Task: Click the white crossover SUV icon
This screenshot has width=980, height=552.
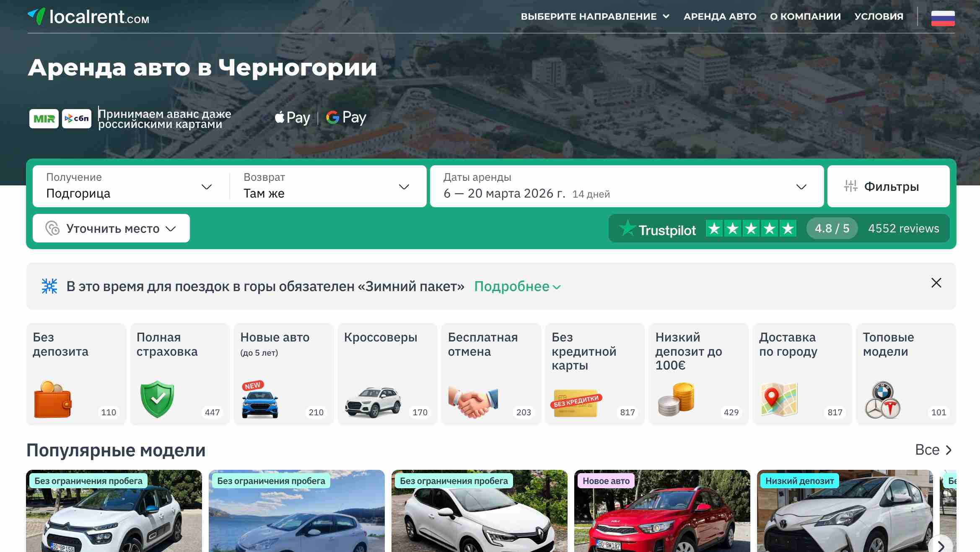Action: point(373,402)
